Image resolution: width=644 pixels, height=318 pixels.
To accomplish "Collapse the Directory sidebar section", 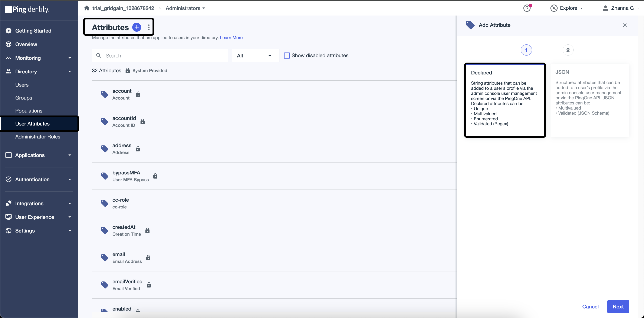I will tap(70, 72).
